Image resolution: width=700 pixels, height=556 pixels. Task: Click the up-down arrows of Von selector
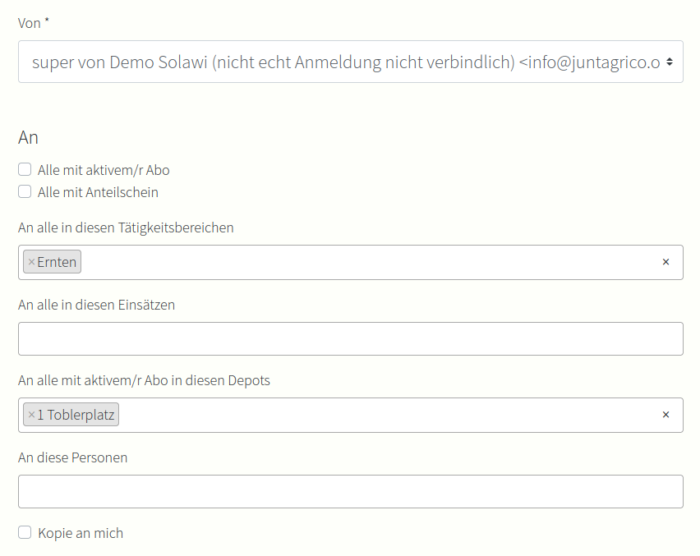668,62
